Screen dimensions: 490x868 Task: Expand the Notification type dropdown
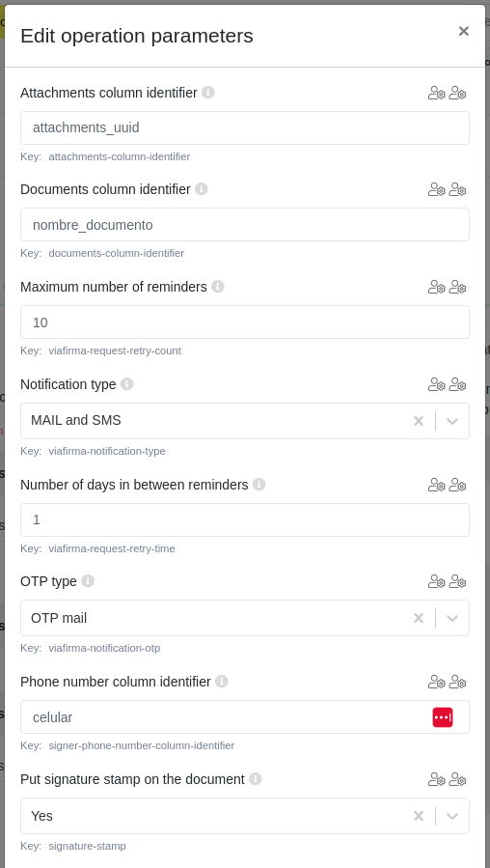452,421
